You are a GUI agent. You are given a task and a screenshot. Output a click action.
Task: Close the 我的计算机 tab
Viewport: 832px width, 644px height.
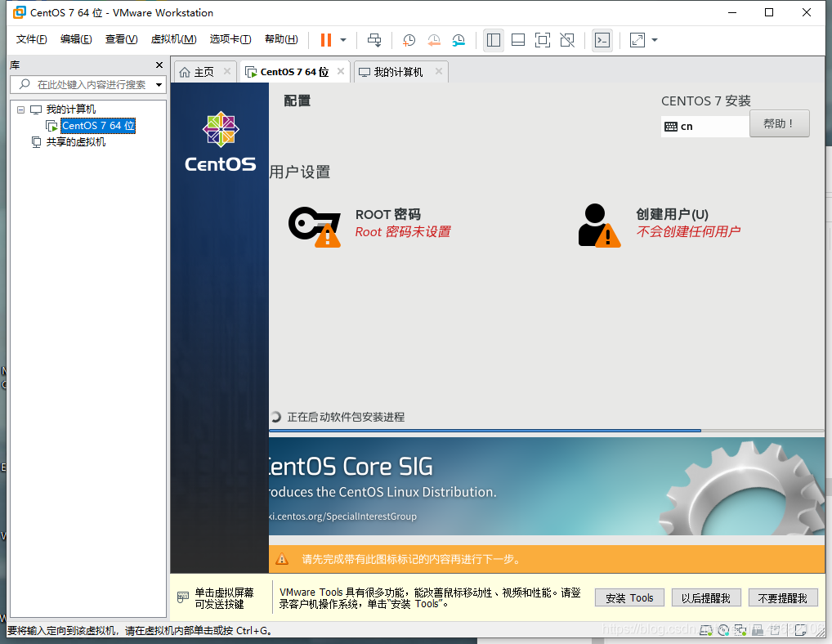pyautogui.click(x=439, y=71)
